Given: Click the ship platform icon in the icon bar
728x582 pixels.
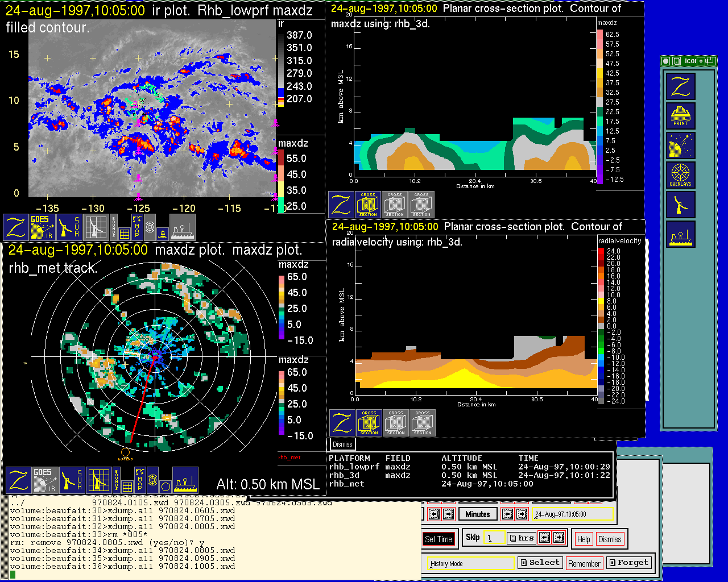Looking at the screenshot, I should (x=680, y=235).
